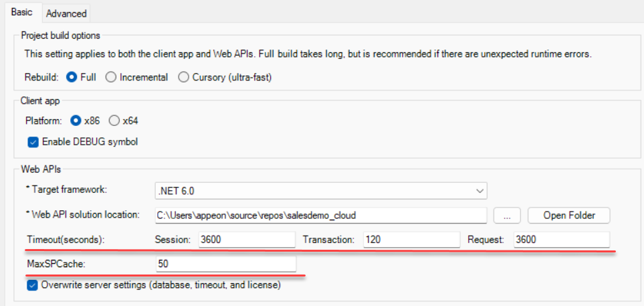Choose Incremental rebuild option
The width and height of the screenshot is (644, 306).
[111, 77]
